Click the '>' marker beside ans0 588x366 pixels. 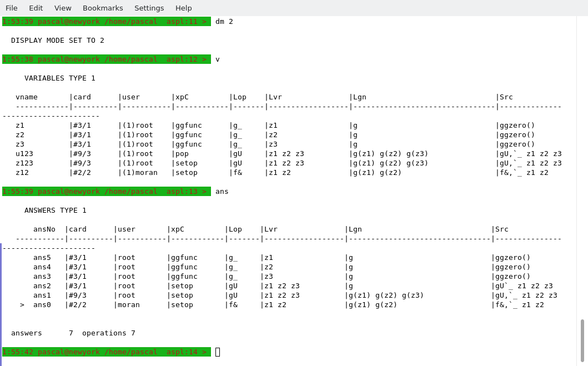[22, 305]
